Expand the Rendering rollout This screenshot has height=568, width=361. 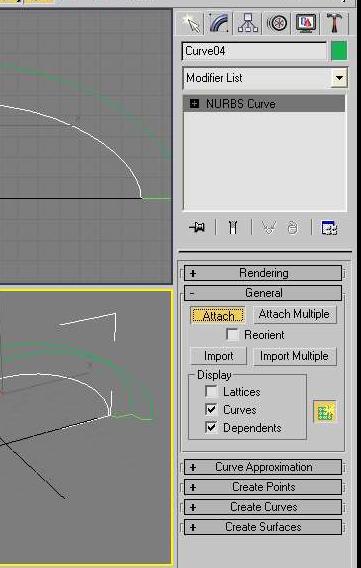(x=263, y=273)
